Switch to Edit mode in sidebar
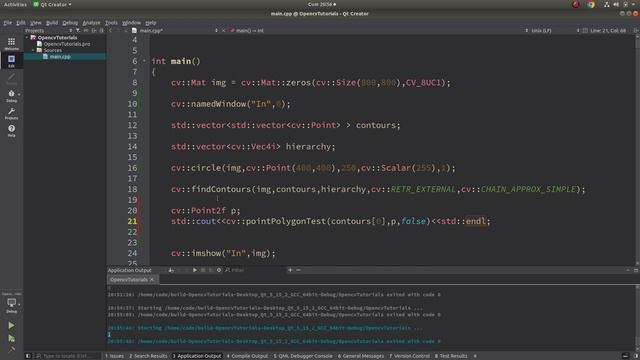640x360 pixels. (x=11, y=61)
